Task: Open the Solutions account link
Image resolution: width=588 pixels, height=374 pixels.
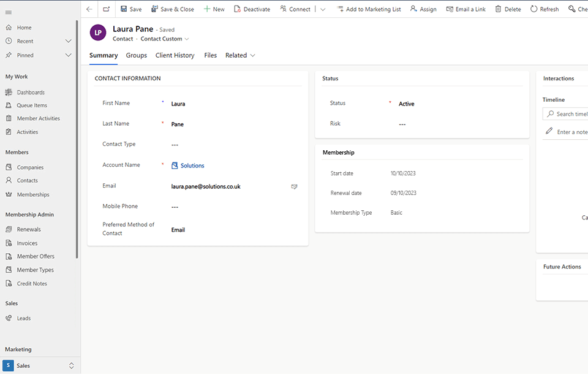Action: coord(192,166)
